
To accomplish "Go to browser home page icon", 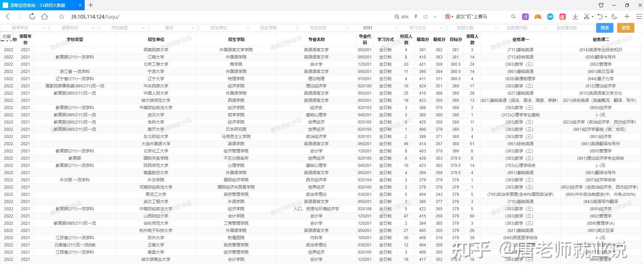I will click(45, 17).
